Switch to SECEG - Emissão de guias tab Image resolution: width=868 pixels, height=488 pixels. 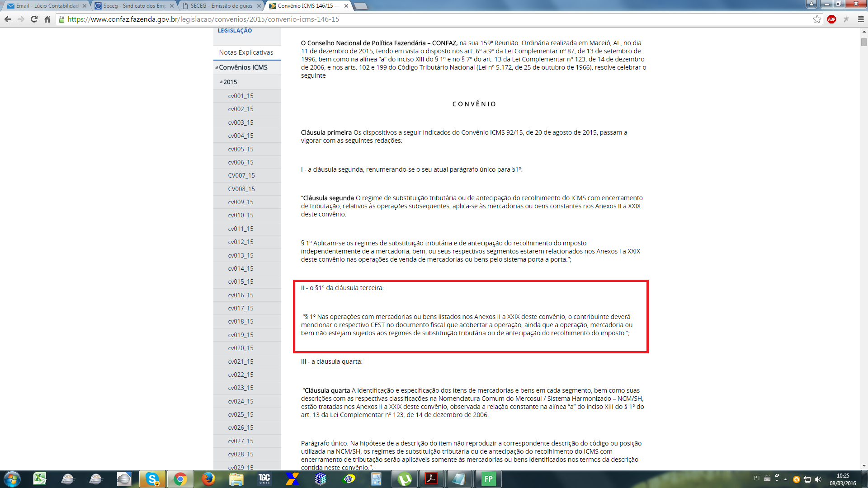(221, 6)
